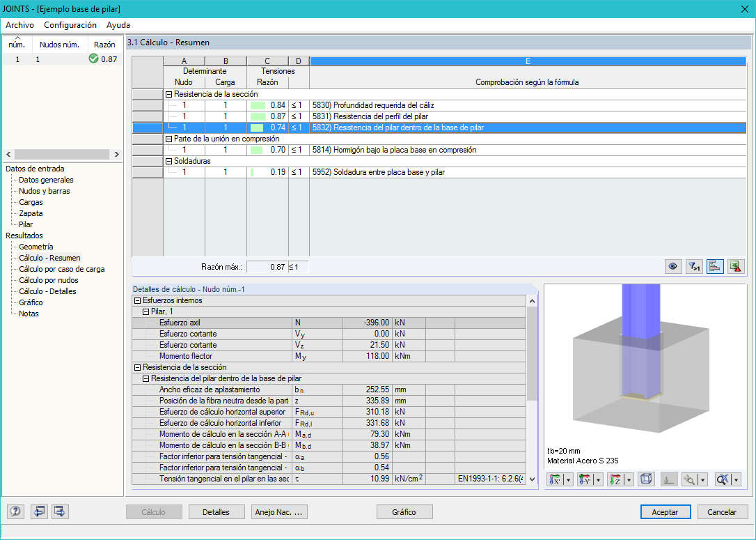Screen dimensions: 756x540
Task: Select row '5831) Resistencia del perfil del pilar'
Action: click(439, 116)
